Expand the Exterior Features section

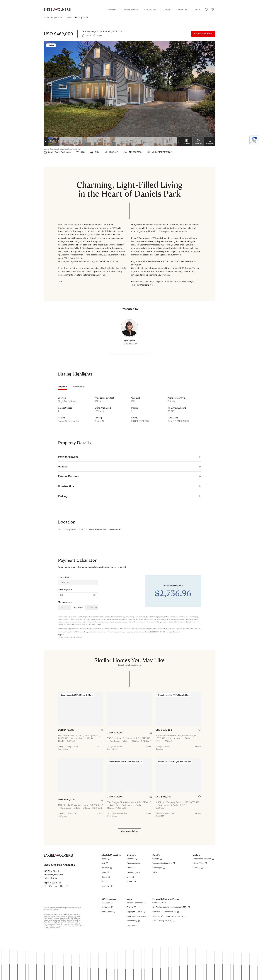click(129, 476)
